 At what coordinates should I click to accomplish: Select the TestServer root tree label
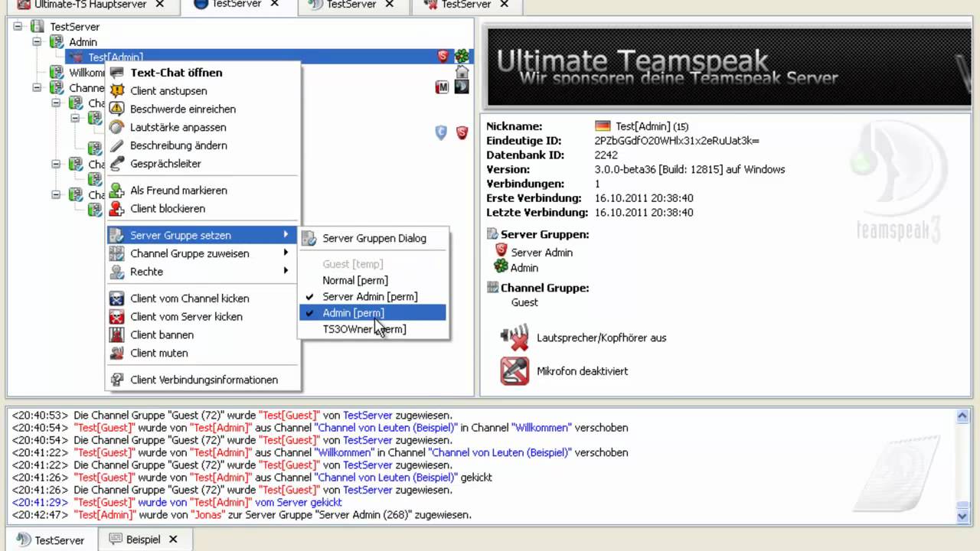[75, 27]
